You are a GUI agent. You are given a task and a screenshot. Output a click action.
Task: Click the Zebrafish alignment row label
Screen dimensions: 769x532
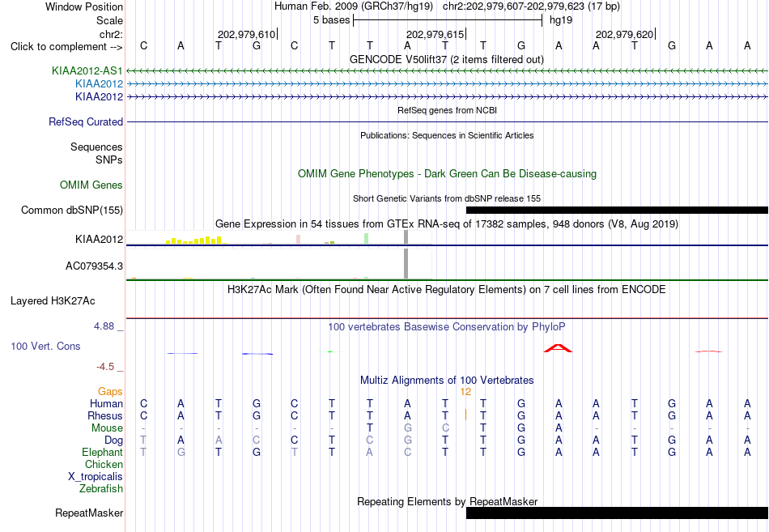point(101,489)
